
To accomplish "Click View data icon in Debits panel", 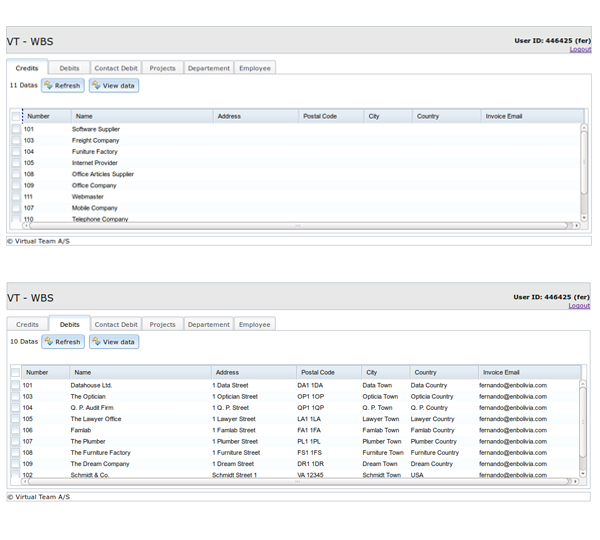I will coord(96,341).
